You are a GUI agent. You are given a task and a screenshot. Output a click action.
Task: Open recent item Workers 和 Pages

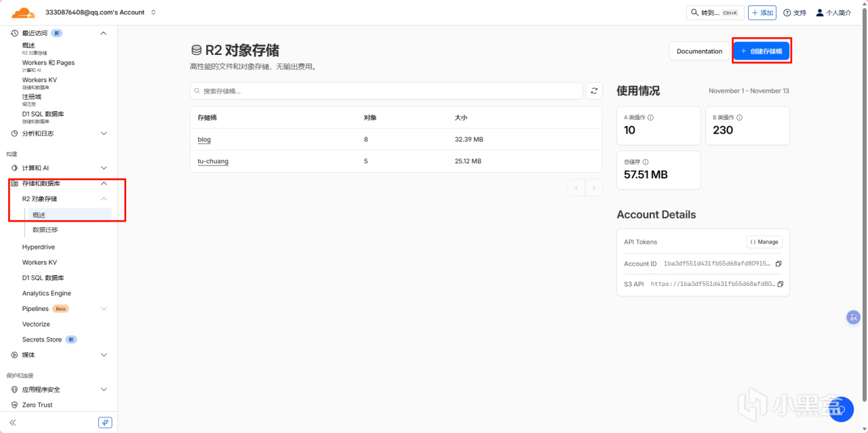click(48, 66)
